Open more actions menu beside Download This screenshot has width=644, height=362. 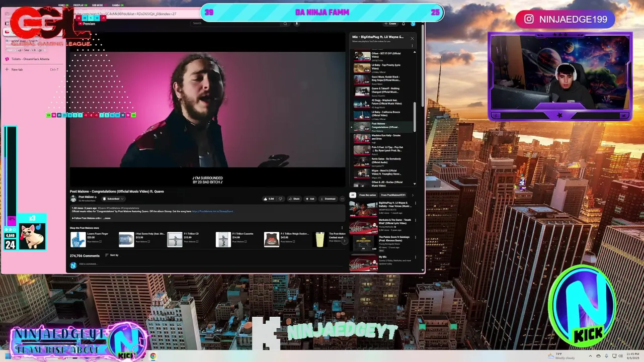pos(342,199)
